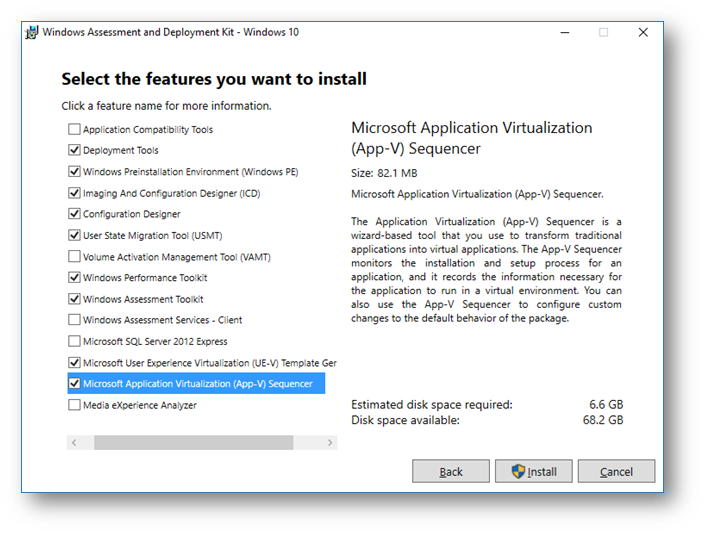Select 'User State Migration Tool (USMT)' label

(153, 236)
